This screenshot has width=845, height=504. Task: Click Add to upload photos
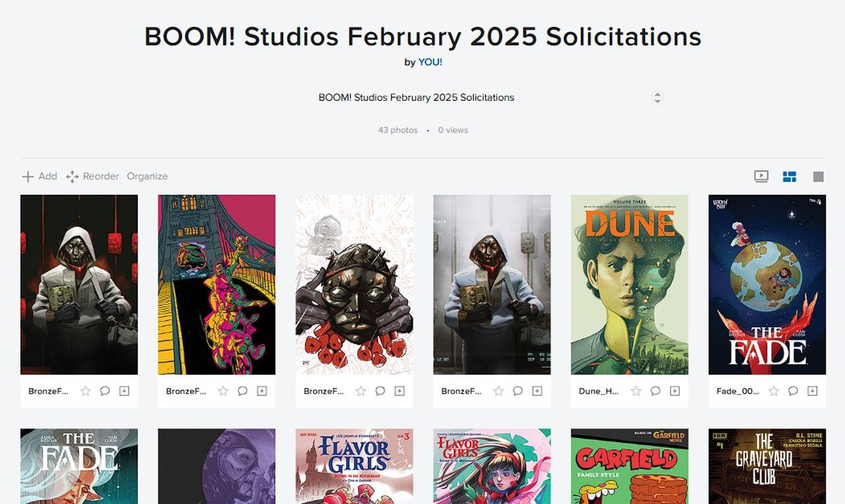40,176
